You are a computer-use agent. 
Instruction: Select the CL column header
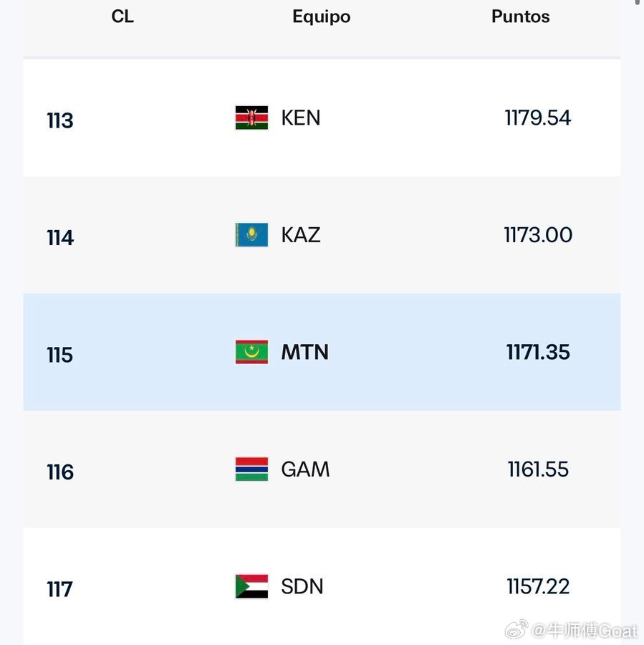click(x=122, y=16)
